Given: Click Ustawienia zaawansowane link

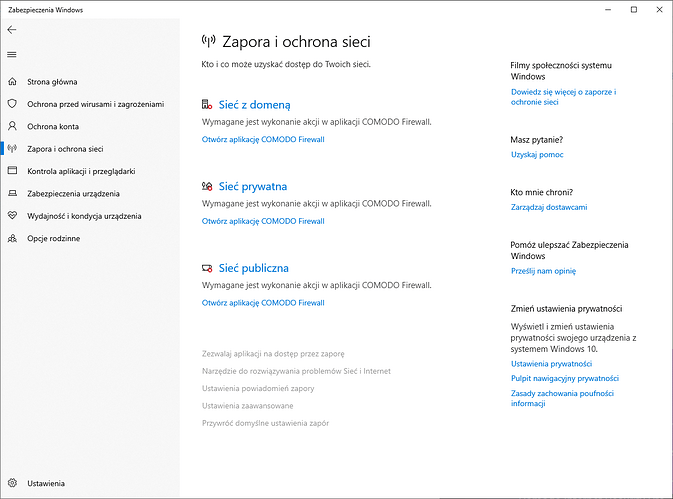Looking at the screenshot, I should pos(248,405).
